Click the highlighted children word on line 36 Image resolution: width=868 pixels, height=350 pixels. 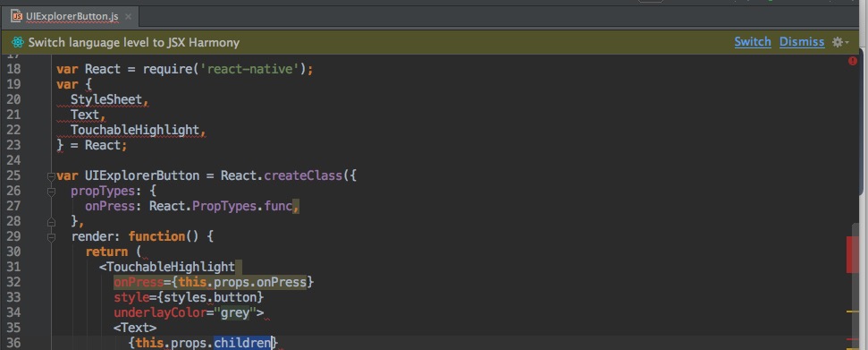pos(242,343)
